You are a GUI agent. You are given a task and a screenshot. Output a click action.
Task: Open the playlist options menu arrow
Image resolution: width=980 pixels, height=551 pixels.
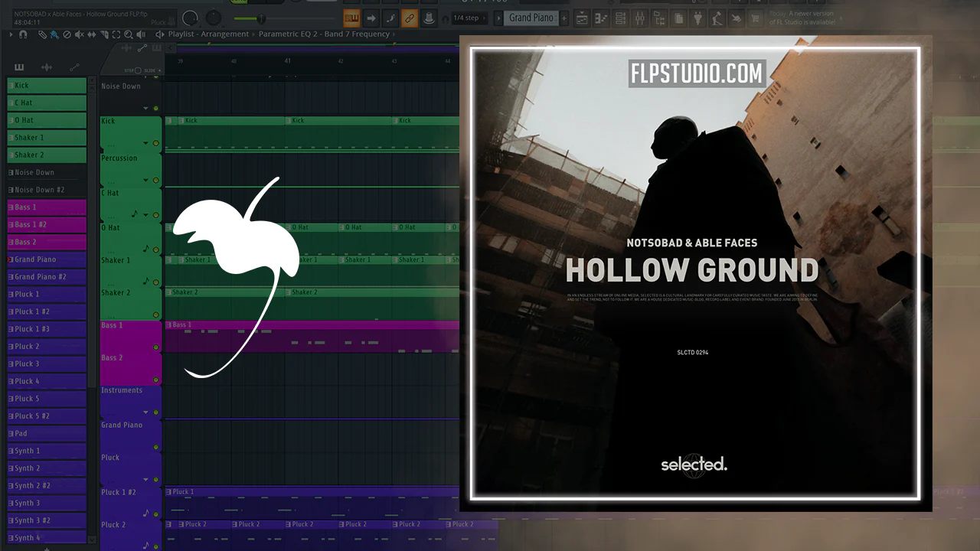click(11, 34)
